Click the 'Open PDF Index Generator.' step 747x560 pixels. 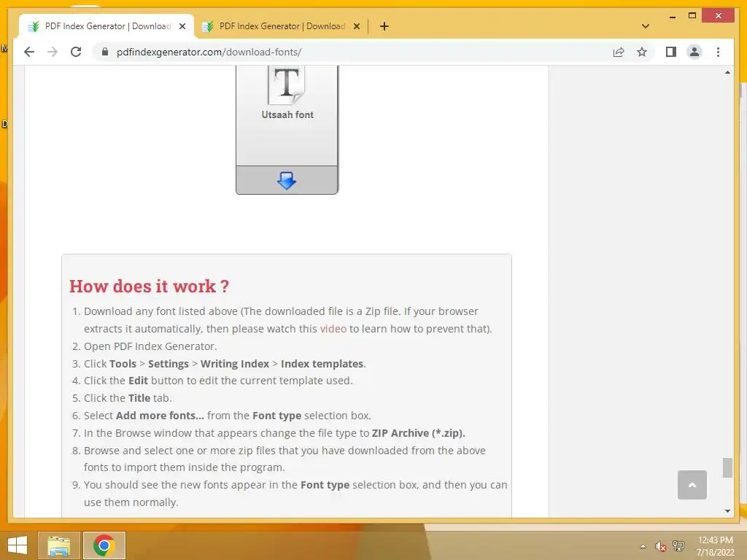click(x=150, y=346)
